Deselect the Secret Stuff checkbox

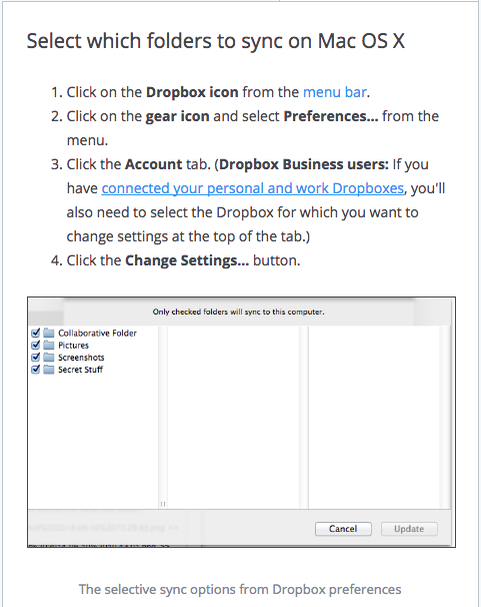click(36, 369)
